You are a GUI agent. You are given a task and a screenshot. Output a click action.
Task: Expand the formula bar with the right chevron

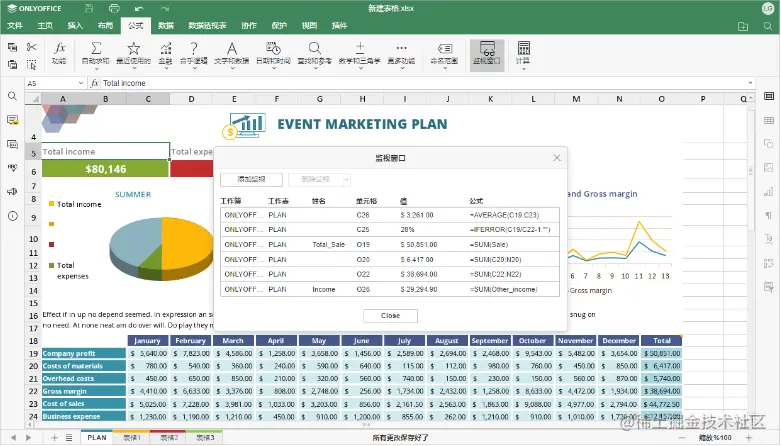750,83
